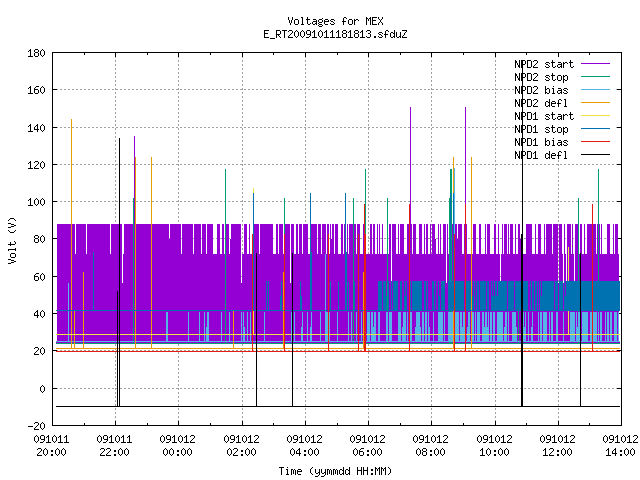Click the y-axis tick value 100
640x480 pixels.
(x=36, y=202)
